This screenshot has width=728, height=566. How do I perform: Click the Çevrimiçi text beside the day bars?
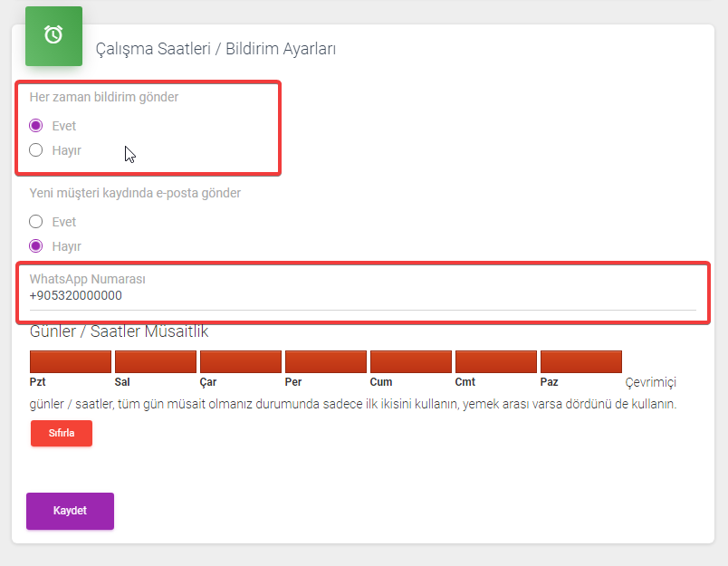click(650, 382)
